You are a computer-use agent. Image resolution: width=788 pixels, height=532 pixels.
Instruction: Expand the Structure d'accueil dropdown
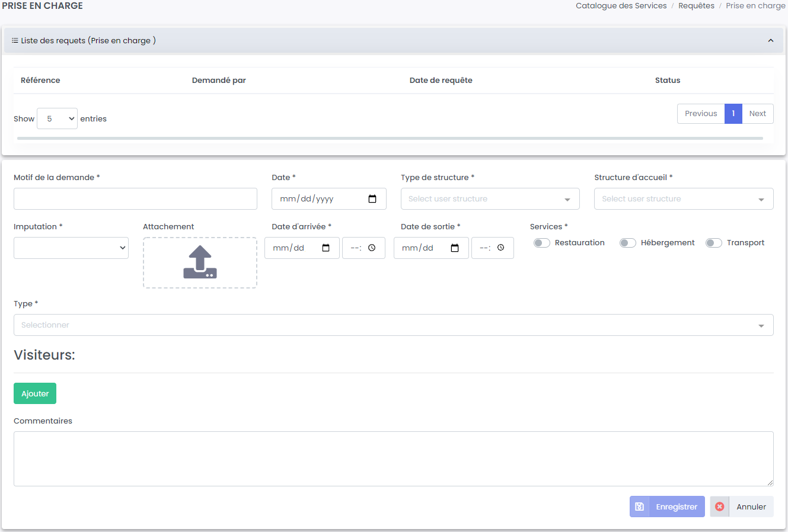683,199
